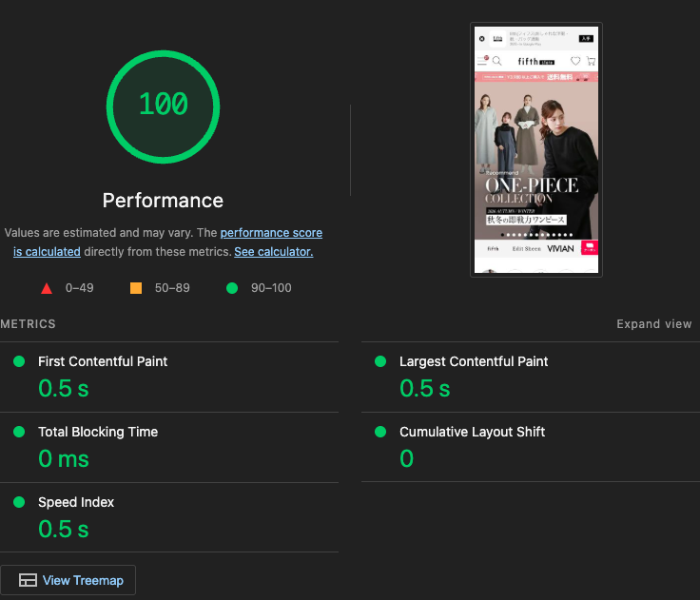
Task: Click the Total Blocking Time value 0 ms
Action: pyautogui.click(x=64, y=459)
